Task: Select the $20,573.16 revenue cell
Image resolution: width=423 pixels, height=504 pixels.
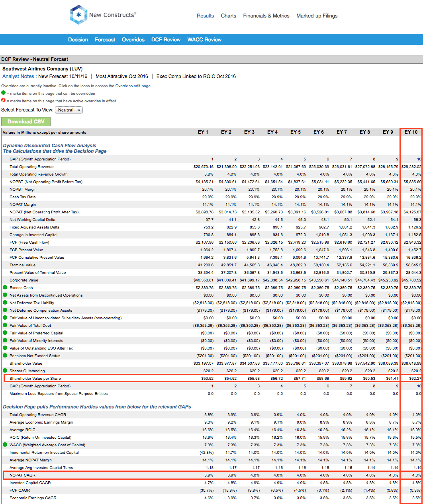Action: click(204, 167)
